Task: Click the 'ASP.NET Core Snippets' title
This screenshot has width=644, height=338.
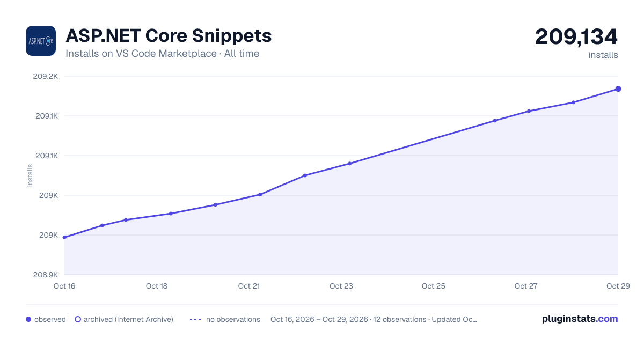Action: click(169, 36)
